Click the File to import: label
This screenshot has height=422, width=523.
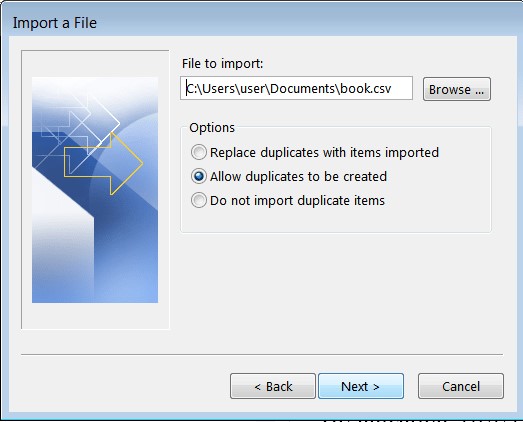[x=222, y=63]
